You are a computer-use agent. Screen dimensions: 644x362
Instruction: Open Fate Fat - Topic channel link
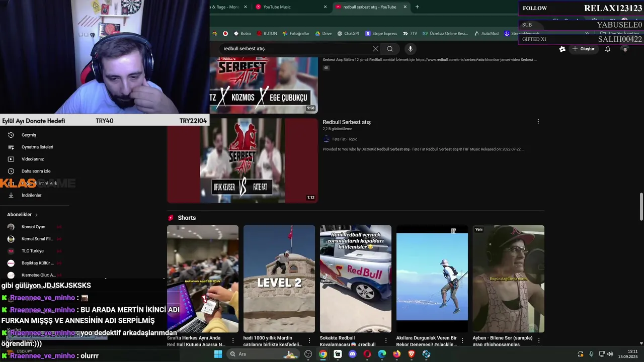point(345,139)
